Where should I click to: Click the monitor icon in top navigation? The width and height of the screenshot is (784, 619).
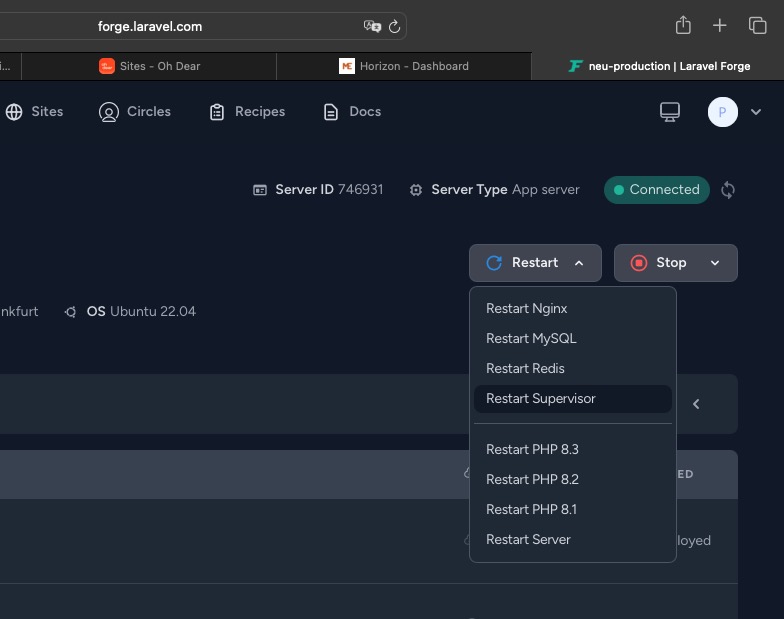(670, 112)
